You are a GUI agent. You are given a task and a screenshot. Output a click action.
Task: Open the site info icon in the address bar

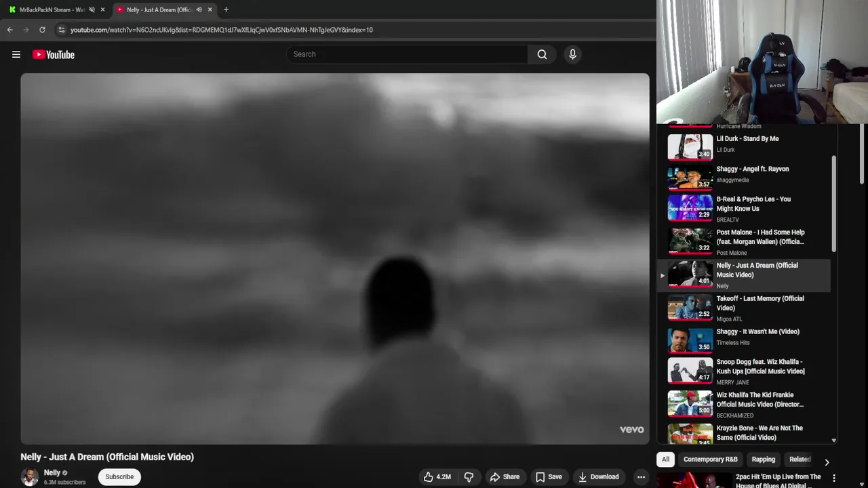[61, 30]
